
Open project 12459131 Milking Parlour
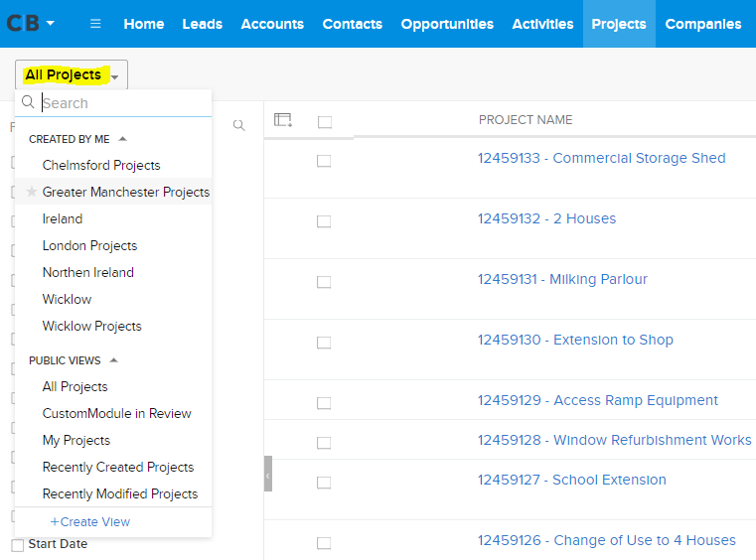click(x=562, y=280)
